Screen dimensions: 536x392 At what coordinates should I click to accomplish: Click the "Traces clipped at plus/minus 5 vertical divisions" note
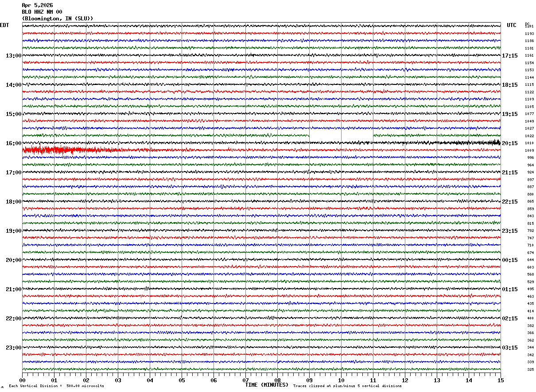[347, 386]
